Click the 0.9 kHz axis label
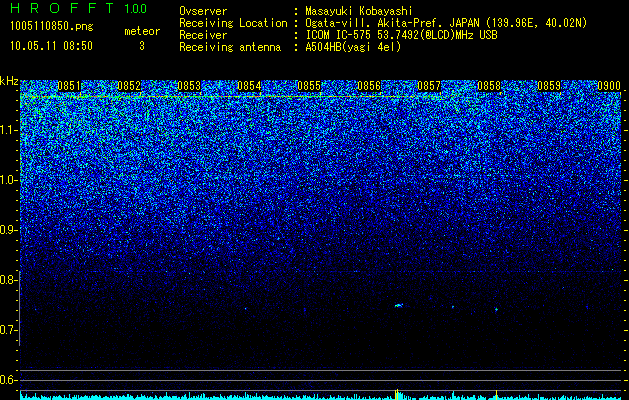Viewport: 629px width, 400px height. pyautogui.click(x=8, y=230)
